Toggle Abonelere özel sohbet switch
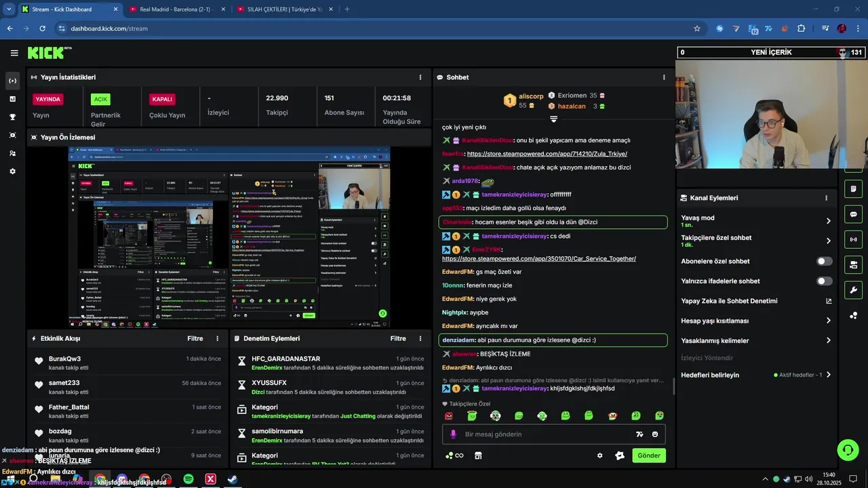The image size is (868, 488). [825, 261]
